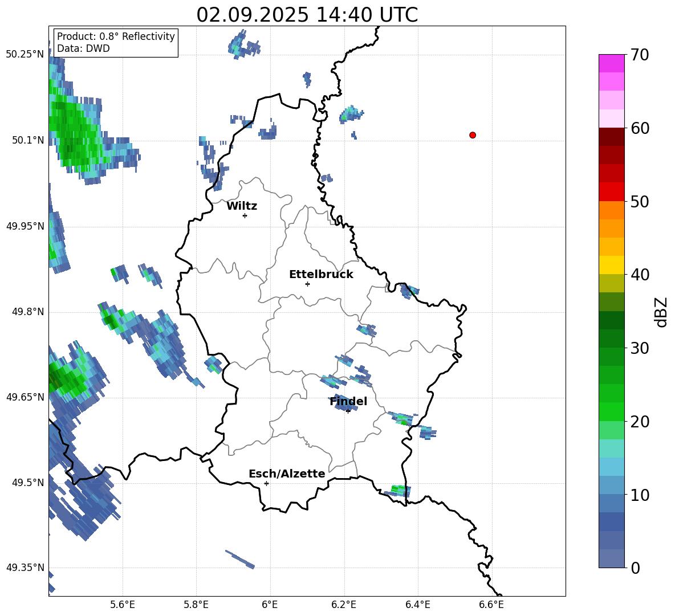Click the 49.8°N latitude label
Screen dimensions: 675x616
28,312
